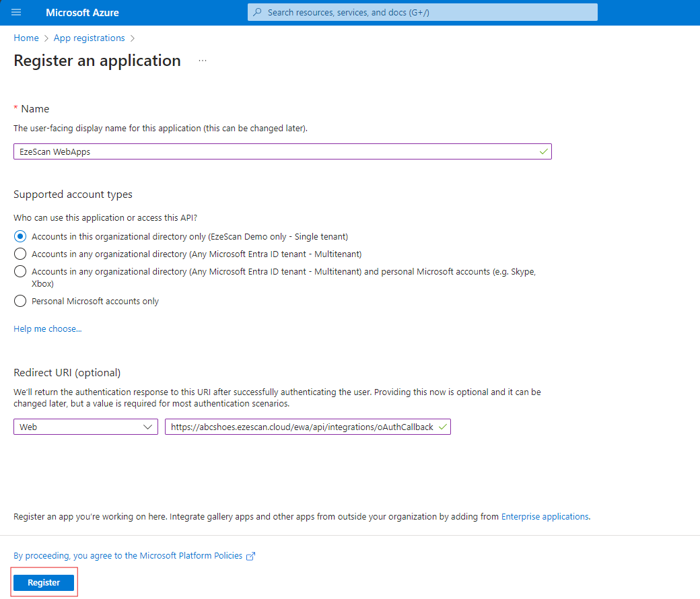Click the search magnifier icon
700x599 pixels.
(x=257, y=12)
